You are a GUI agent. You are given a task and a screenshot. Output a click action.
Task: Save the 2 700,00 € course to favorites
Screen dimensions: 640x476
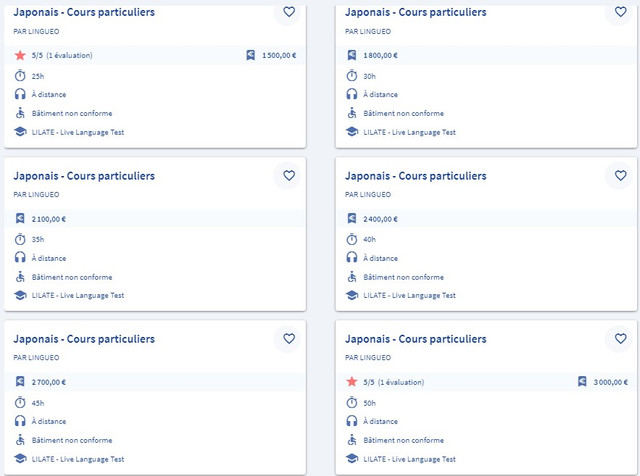(289, 338)
